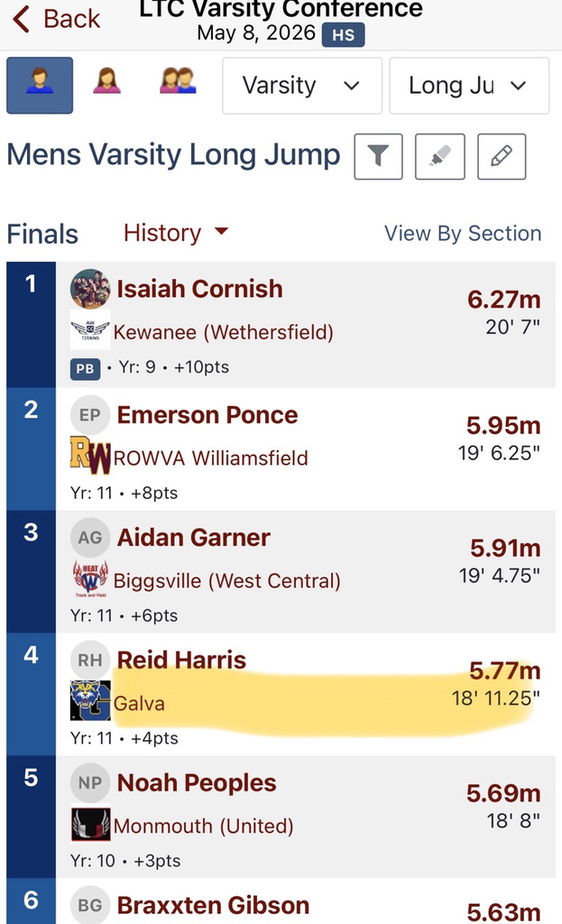The image size is (562, 924).
Task: Click the highlighter marker icon
Action: [x=440, y=156]
